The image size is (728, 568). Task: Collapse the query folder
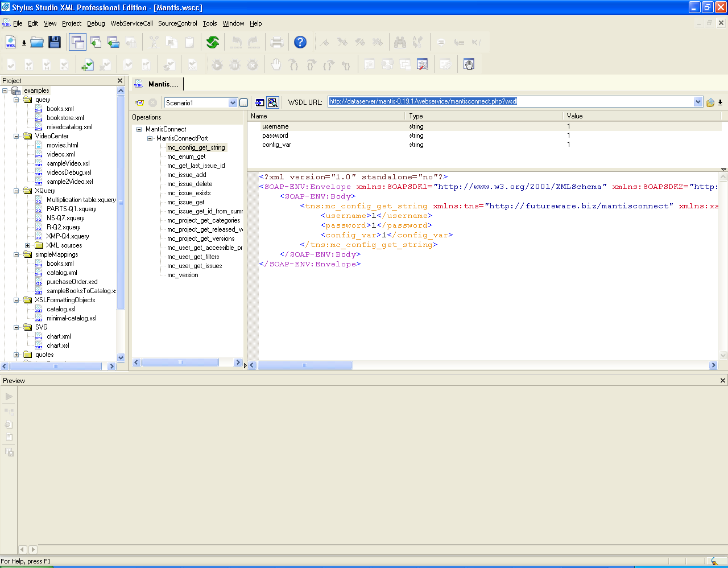(16, 100)
